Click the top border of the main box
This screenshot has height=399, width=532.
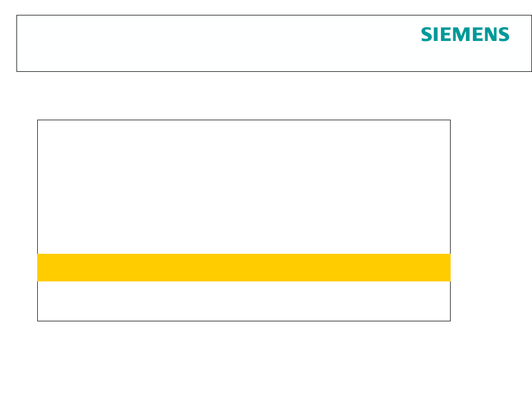tap(244, 120)
